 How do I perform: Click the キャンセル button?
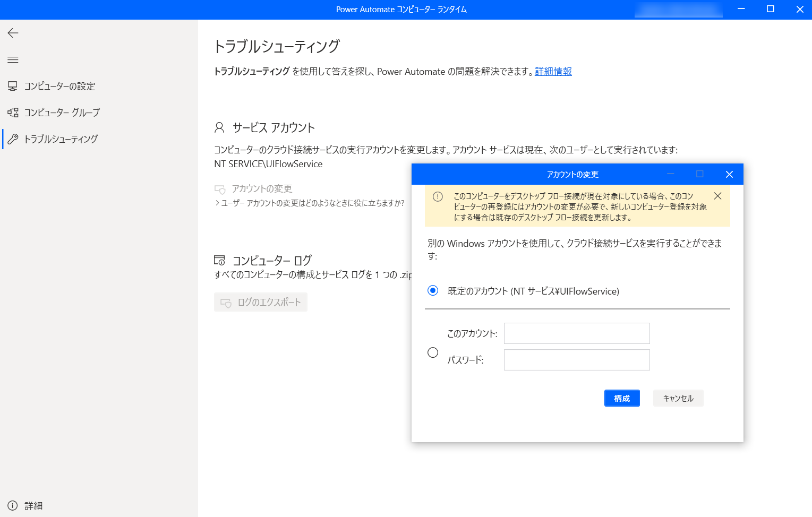coord(678,398)
